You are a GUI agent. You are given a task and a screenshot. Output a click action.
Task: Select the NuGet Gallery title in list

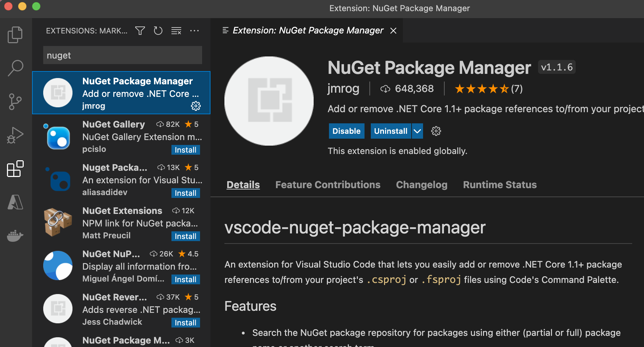pyautogui.click(x=114, y=124)
